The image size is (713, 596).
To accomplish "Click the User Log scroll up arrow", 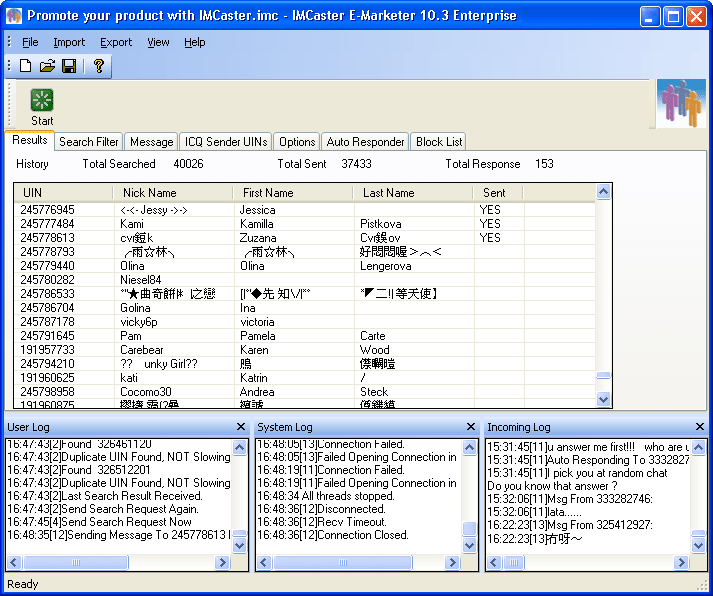I will click(239, 447).
